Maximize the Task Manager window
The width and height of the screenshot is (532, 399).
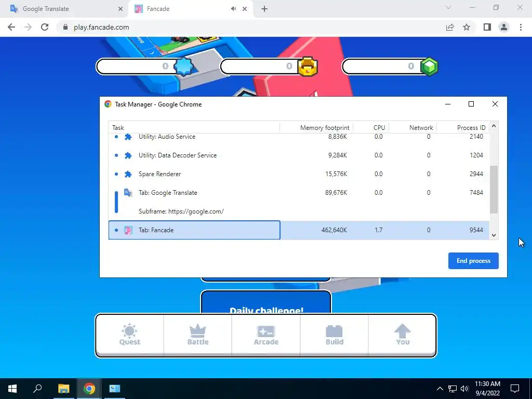coord(471,104)
